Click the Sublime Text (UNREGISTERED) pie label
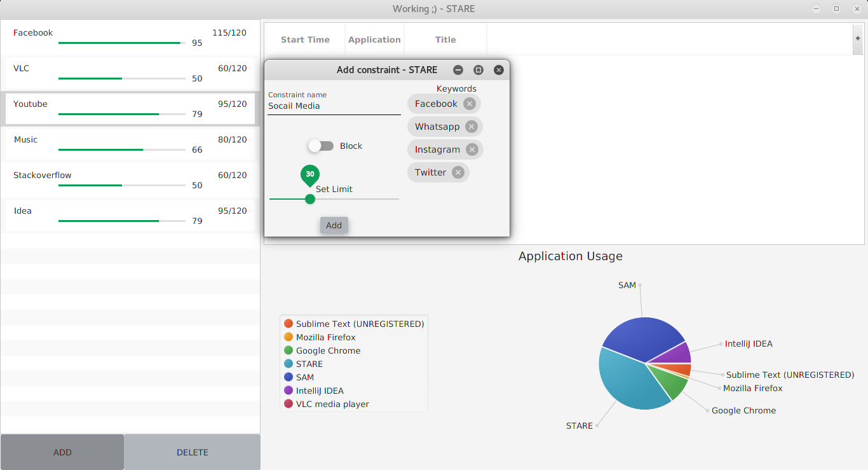The image size is (868, 470). pos(790,375)
